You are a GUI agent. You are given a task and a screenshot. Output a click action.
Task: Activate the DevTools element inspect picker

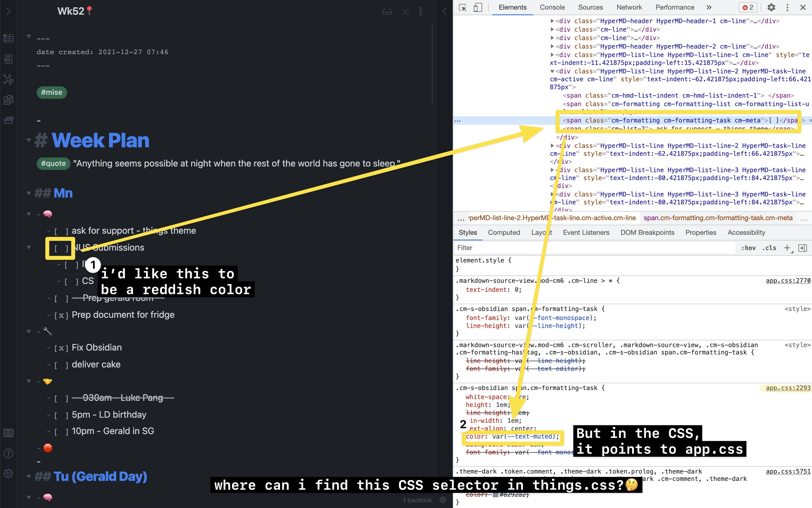(x=463, y=7)
